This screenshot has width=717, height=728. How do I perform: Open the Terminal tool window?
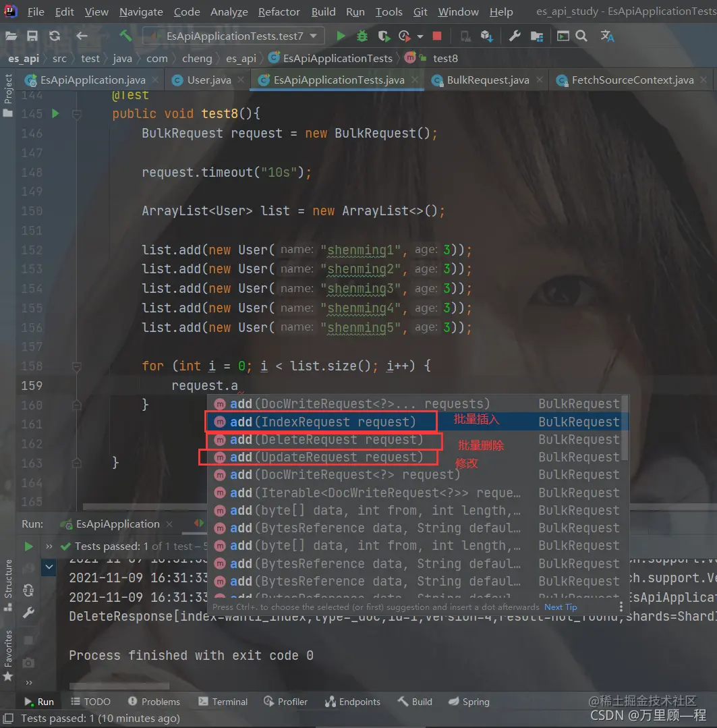pyautogui.click(x=223, y=702)
